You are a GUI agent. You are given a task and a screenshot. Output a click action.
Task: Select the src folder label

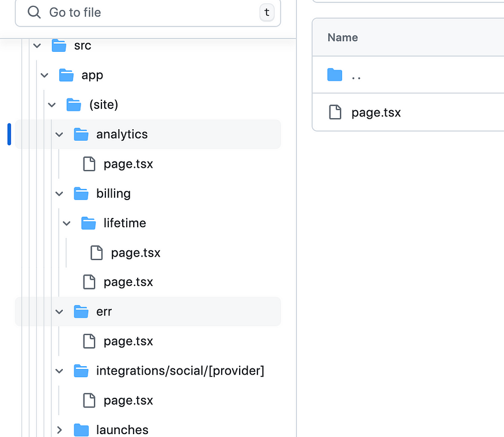[82, 46]
